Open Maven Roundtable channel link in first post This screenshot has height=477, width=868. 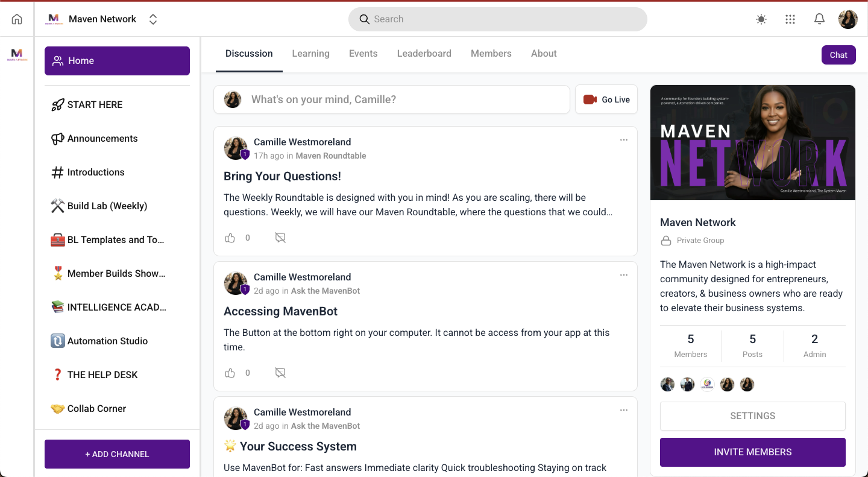pos(331,156)
